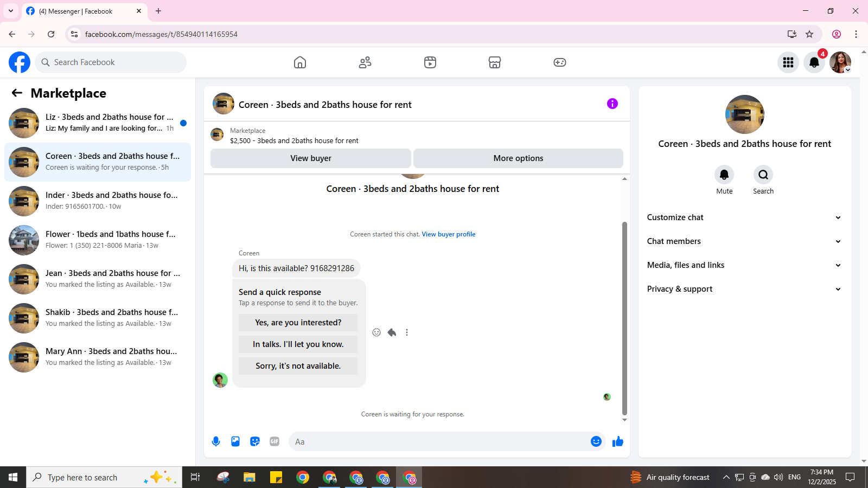Reply to Coreen's message arrow icon
The width and height of the screenshot is (868, 488).
click(x=392, y=332)
